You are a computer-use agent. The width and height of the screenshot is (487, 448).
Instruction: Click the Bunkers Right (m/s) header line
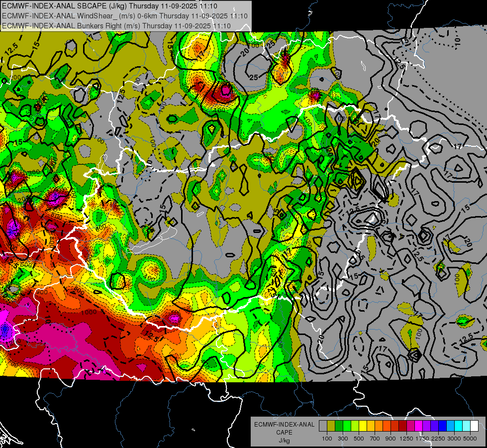(116, 26)
